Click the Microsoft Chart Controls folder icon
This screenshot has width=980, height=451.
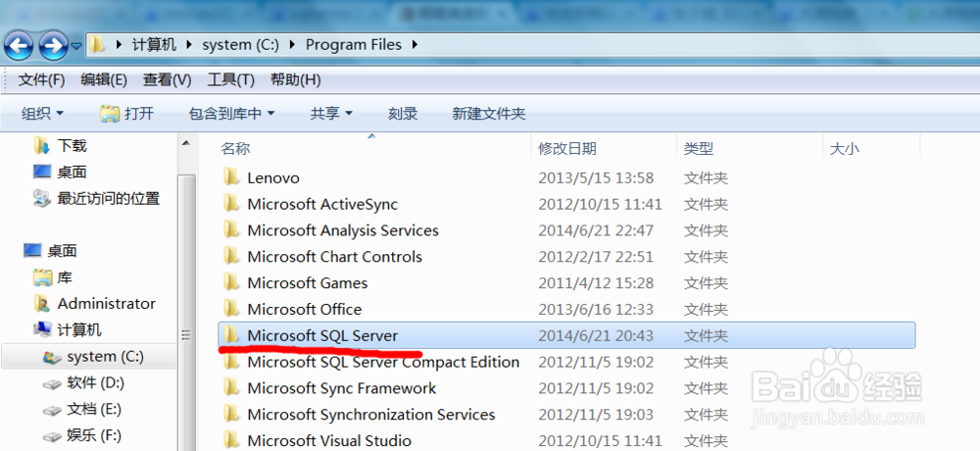(x=232, y=257)
